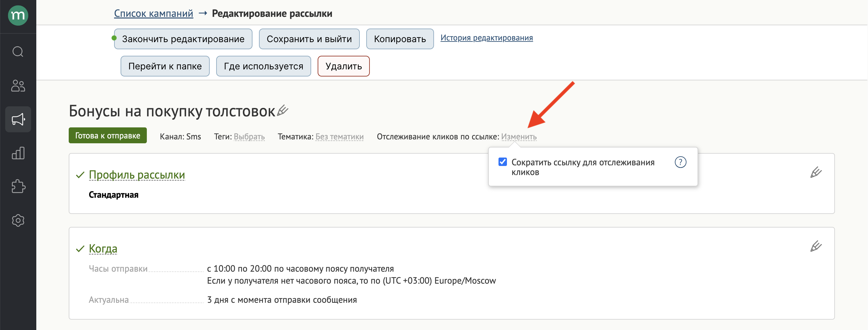Edit the Когда section pencil icon
This screenshot has height=330, width=868.
tap(816, 246)
